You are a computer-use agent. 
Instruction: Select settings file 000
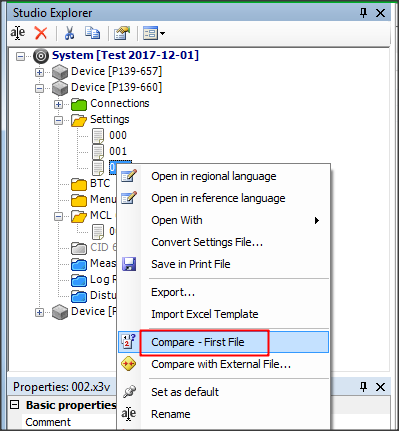coord(118,135)
